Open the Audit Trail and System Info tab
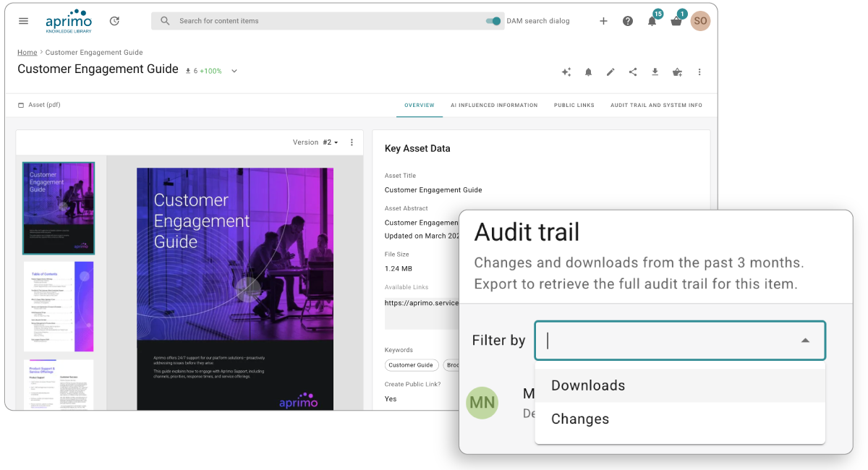 (x=656, y=106)
